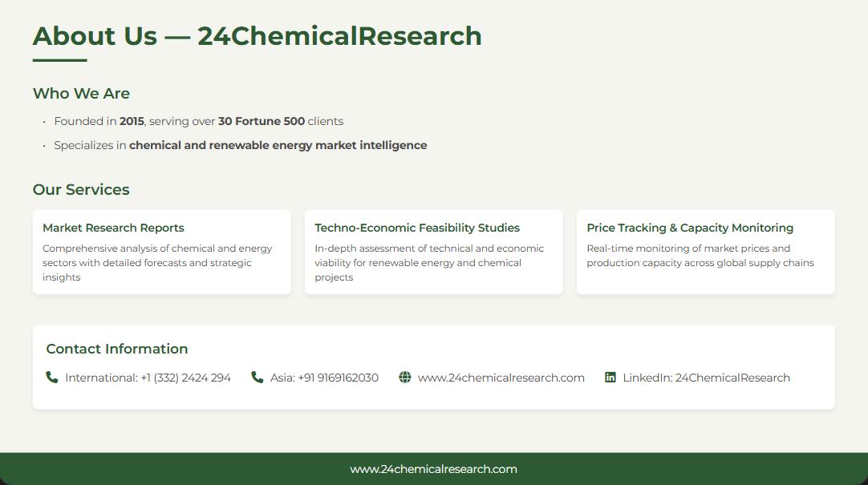Click the Market Research Reports title
The image size is (868, 485).
(x=113, y=228)
